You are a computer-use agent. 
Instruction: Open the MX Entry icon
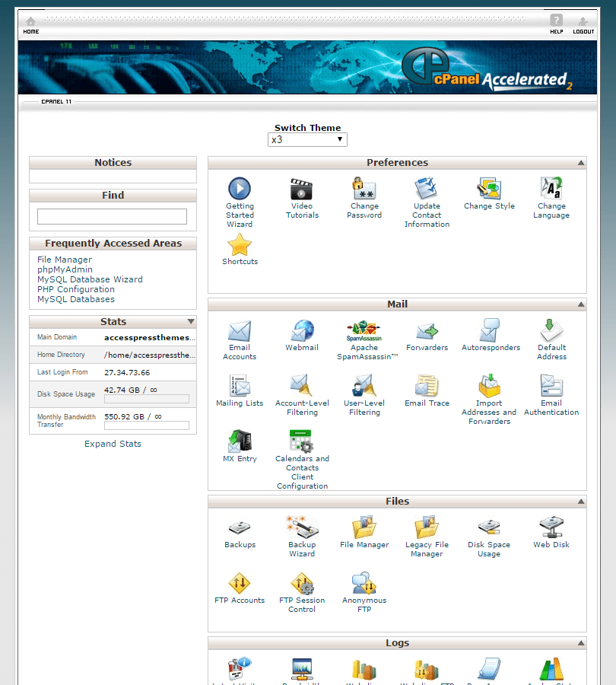240,441
